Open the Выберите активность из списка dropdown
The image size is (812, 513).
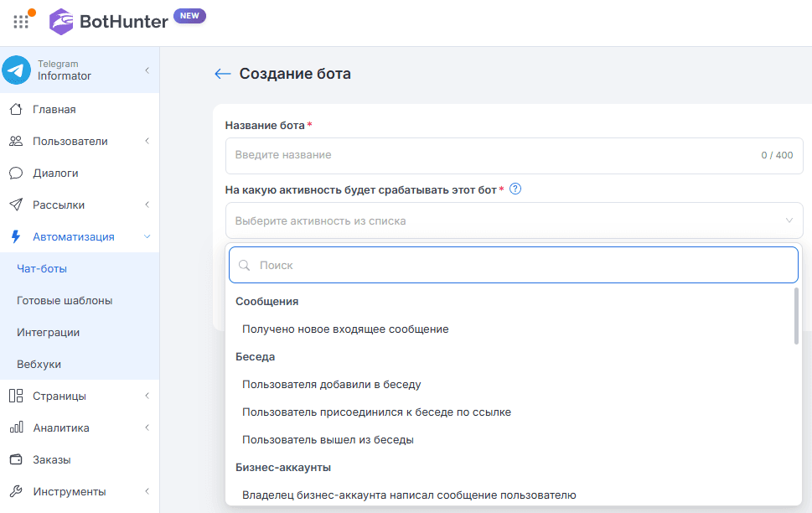point(514,220)
